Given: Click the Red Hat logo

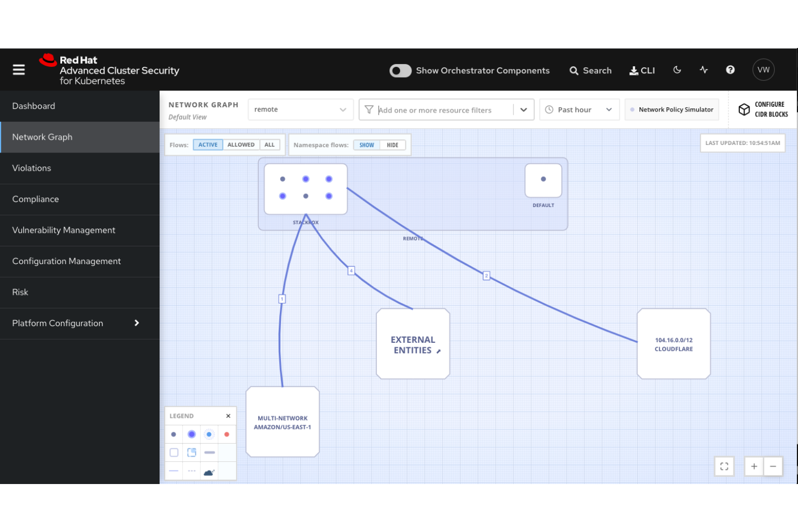Looking at the screenshot, I should [x=47, y=60].
